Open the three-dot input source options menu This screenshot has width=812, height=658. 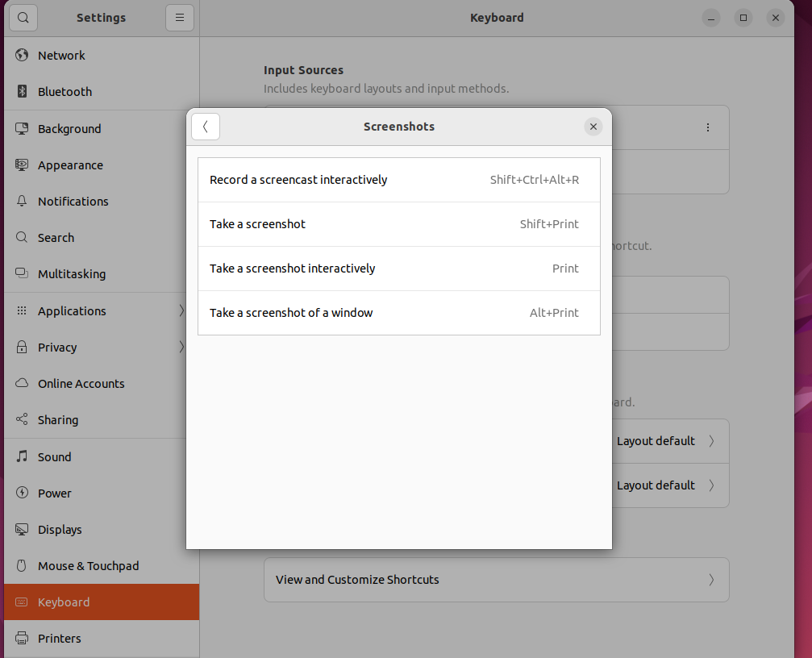[x=707, y=127]
